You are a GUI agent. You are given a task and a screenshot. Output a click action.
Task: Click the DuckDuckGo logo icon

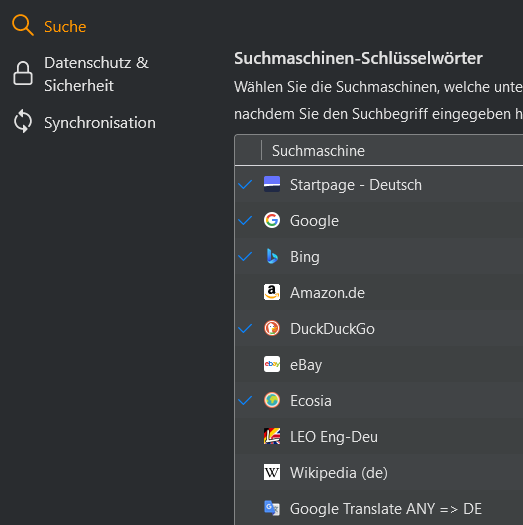272,328
